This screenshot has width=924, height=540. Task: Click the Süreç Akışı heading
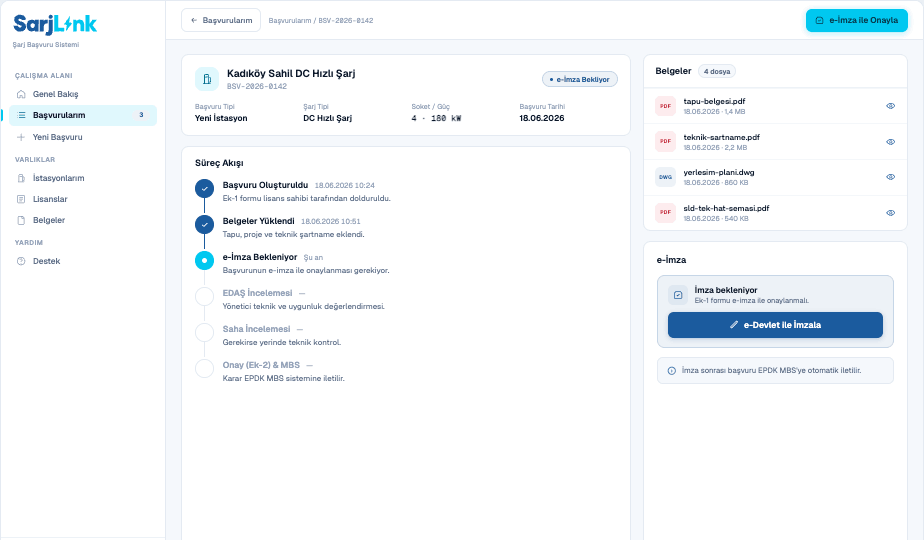point(219,163)
